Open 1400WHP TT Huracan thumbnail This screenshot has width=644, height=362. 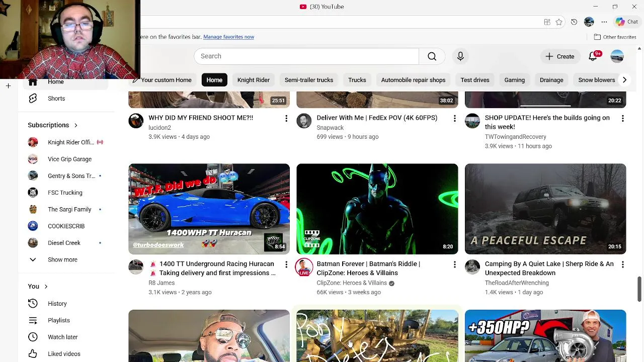click(x=209, y=209)
